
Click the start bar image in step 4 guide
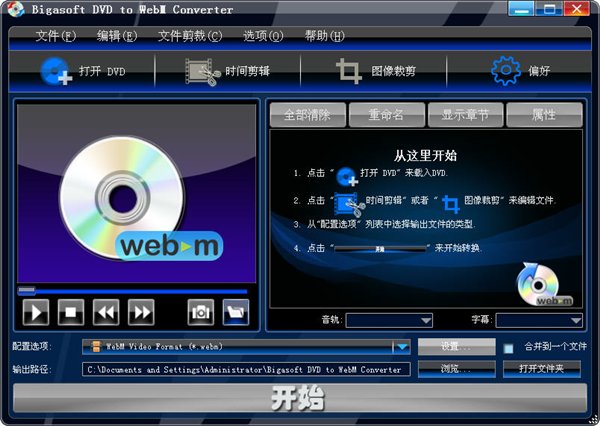[380, 249]
